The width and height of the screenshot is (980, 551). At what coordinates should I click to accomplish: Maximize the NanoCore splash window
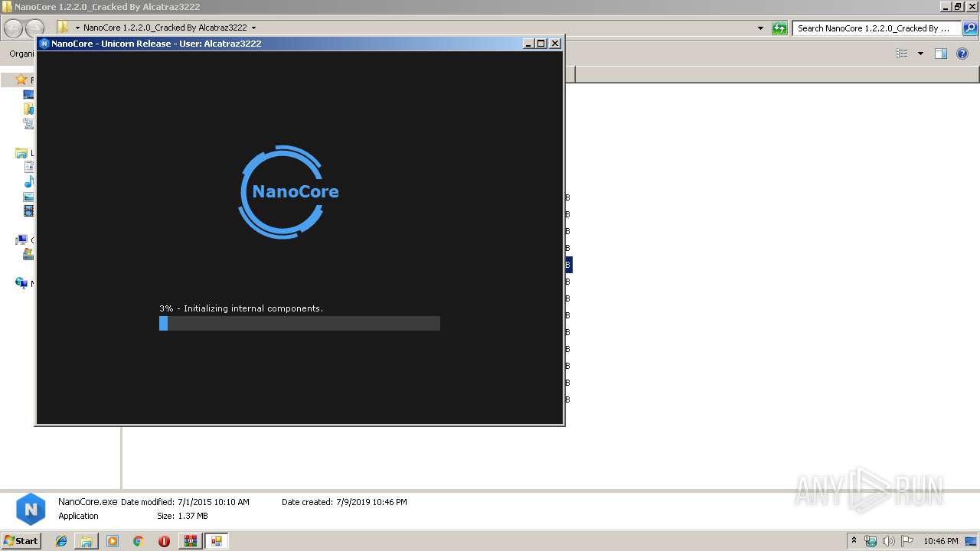point(541,44)
